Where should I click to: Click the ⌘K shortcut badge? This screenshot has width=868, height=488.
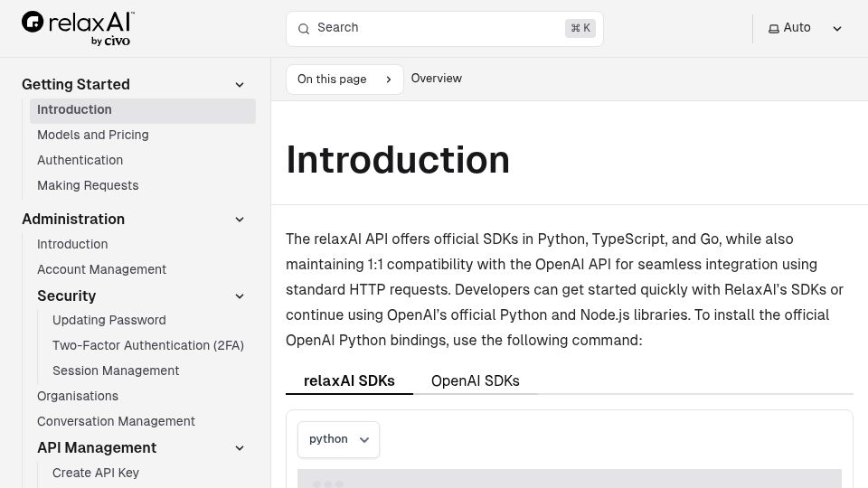point(580,28)
